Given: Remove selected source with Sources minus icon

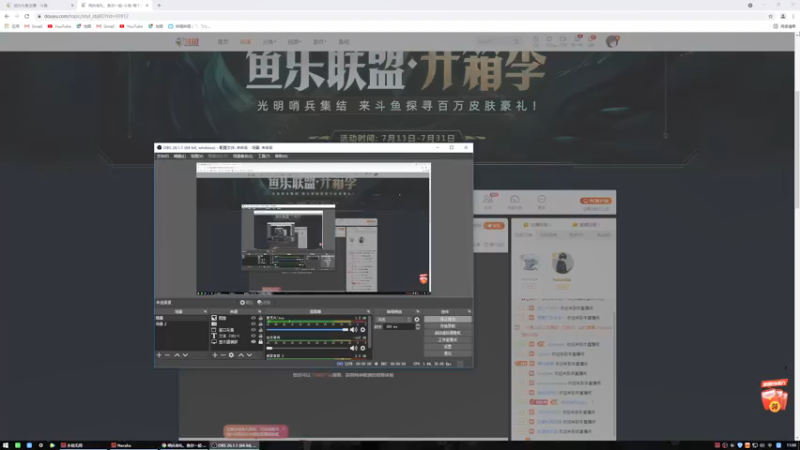Looking at the screenshot, I should tap(222, 355).
